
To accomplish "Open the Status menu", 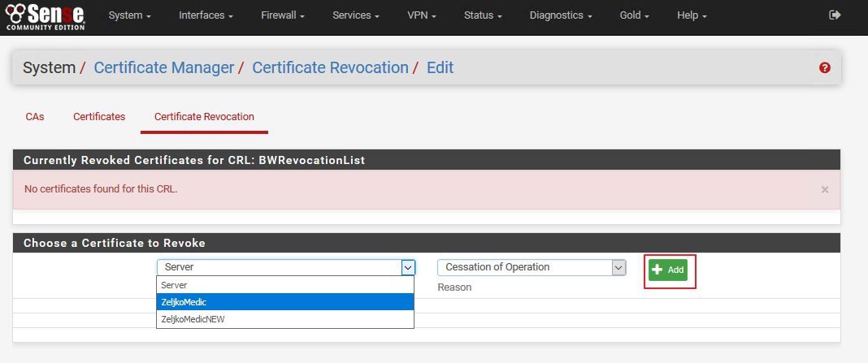I will (483, 16).
